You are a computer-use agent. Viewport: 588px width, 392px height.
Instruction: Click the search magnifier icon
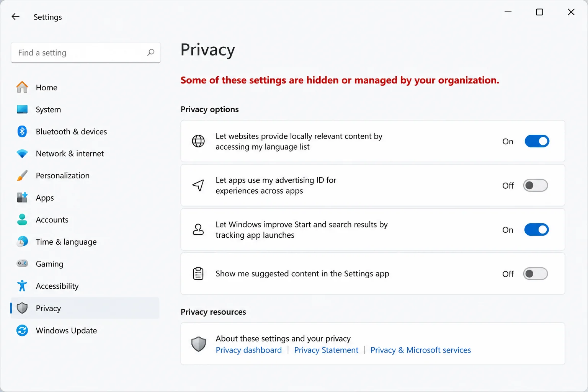[x=151, y=52]
